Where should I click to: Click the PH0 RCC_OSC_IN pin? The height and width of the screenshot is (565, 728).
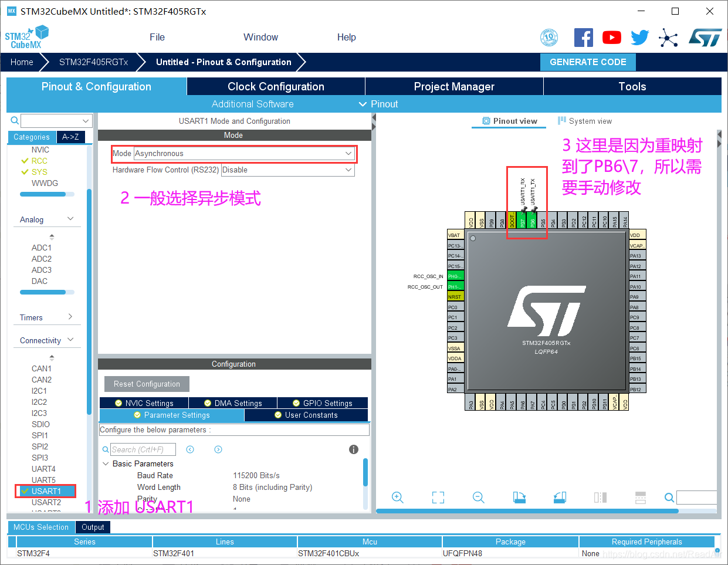point(455,276)
